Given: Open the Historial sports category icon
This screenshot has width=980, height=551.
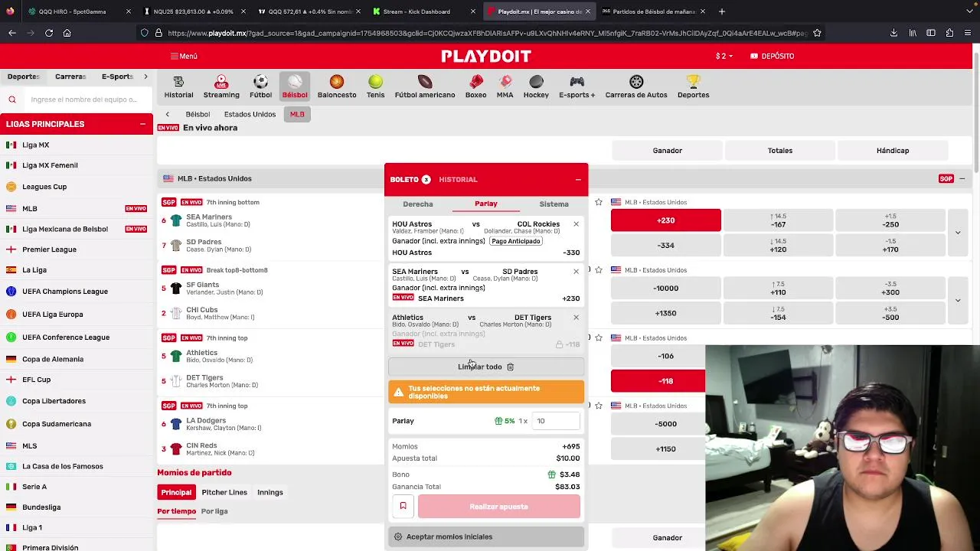Looking at the screenshot, I should coord(178,82).
